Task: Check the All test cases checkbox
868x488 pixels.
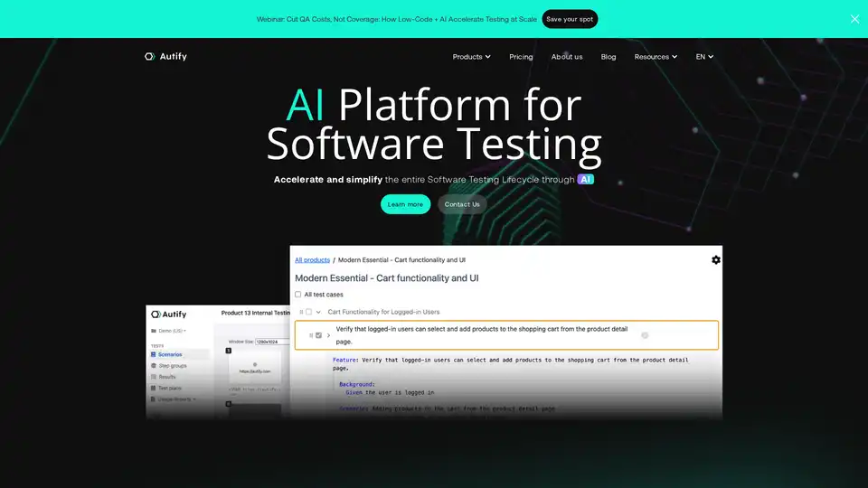Action: pos(298,295)
